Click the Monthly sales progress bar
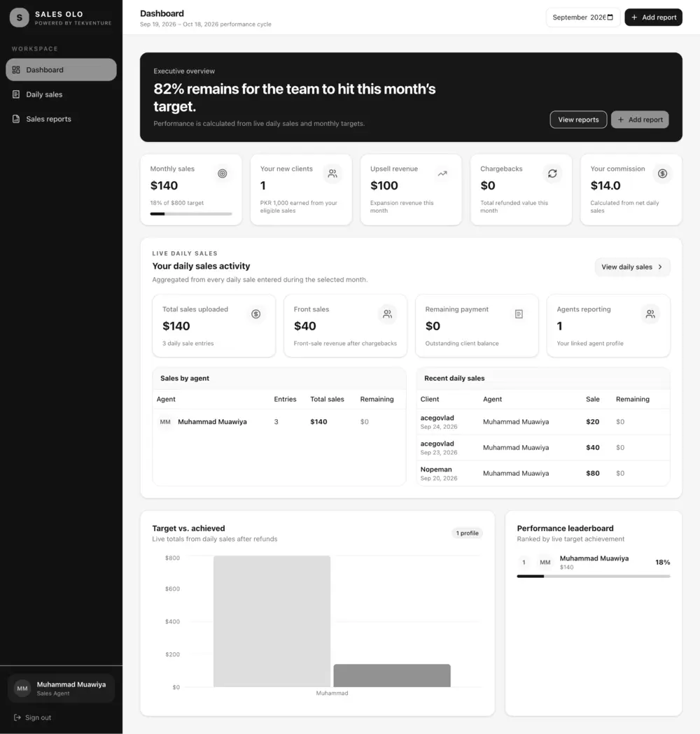The width and height of the screenshot is (700, 734). pos(191,214)
